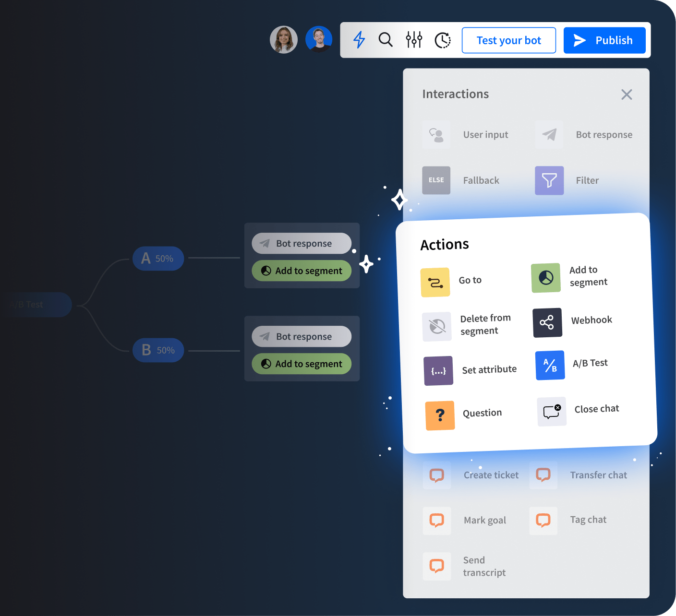Screen dimensions: 676x616
Task: Click the Close chat action icon
Action: [x=551, y=411]
